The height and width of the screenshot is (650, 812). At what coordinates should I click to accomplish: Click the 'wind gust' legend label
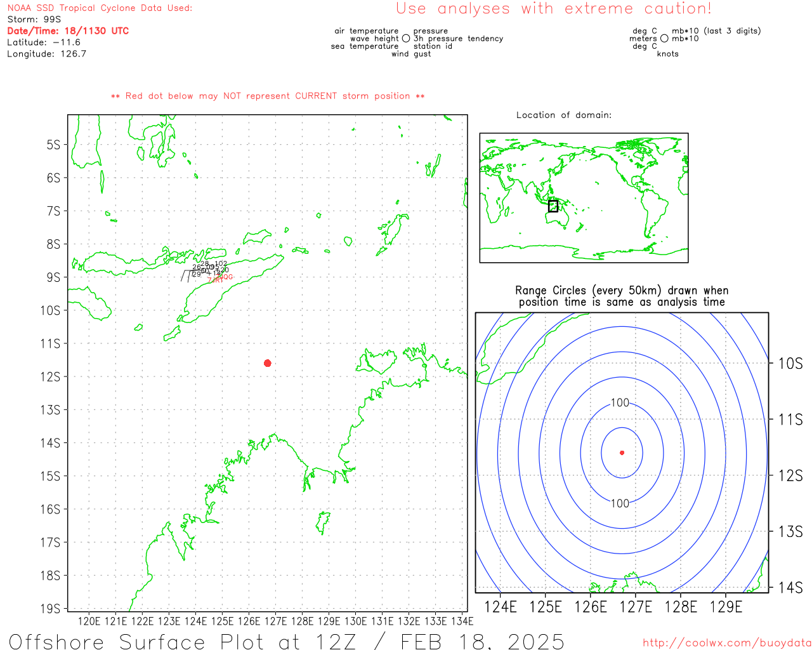click(x=411, y=54)
